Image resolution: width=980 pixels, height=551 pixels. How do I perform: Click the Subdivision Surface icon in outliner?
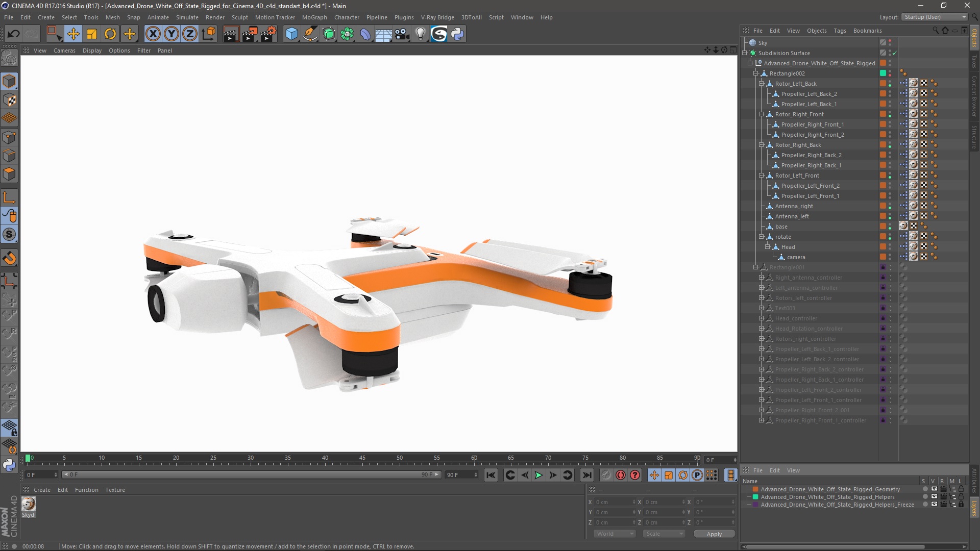[758, 53]
